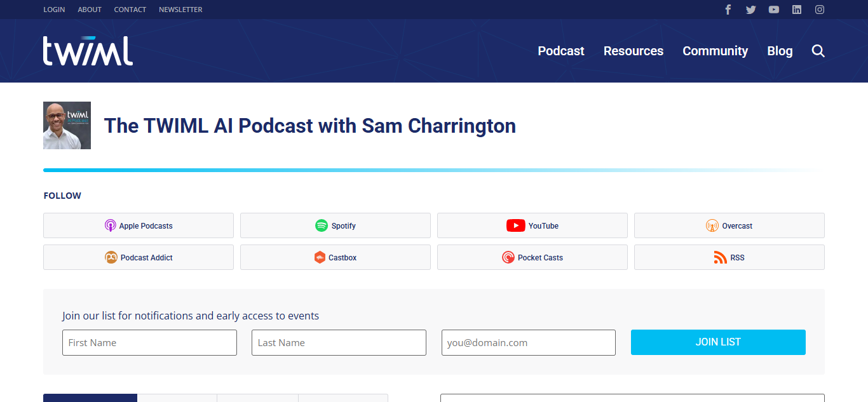
Task: Open the RSS feed button
Action: pos(729,257)
